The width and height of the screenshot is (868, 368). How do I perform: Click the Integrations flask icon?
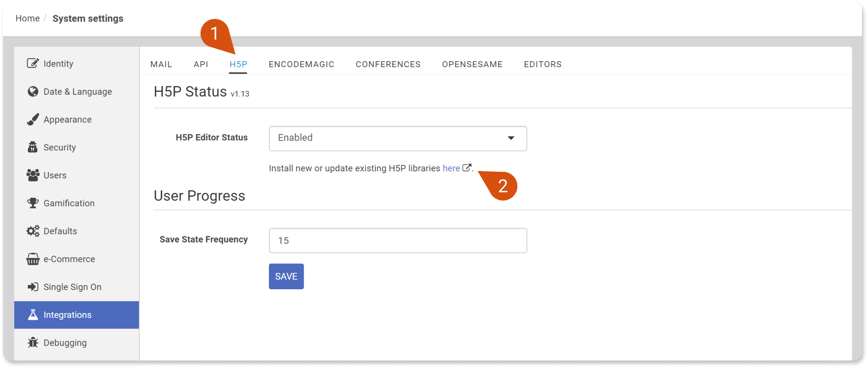click(32, 315)
